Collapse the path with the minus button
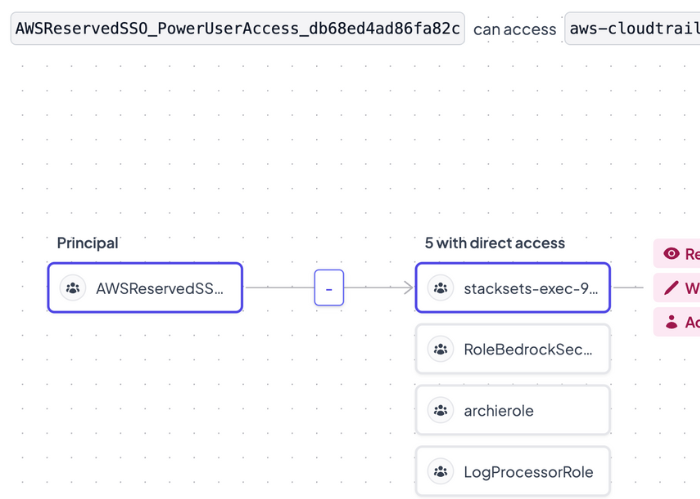Image resolution: width=700 pixels, height=499 pixels. pos(329,287)
